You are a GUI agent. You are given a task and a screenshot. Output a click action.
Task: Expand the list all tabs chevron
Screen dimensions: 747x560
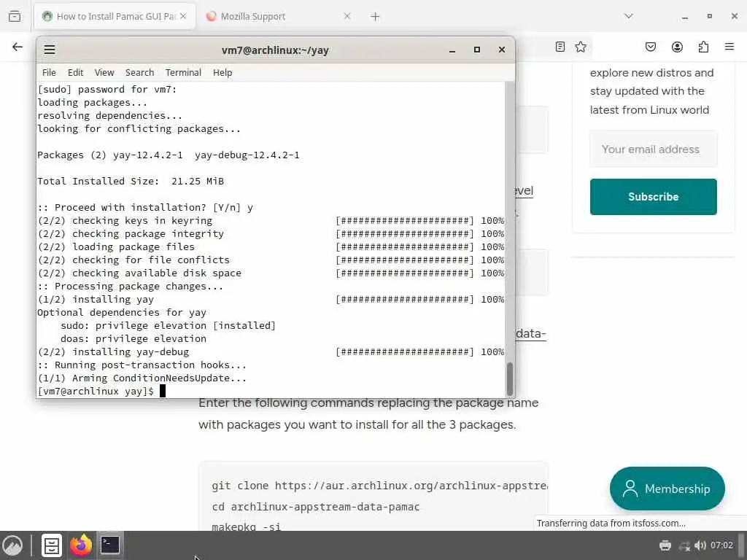point(629,16)
